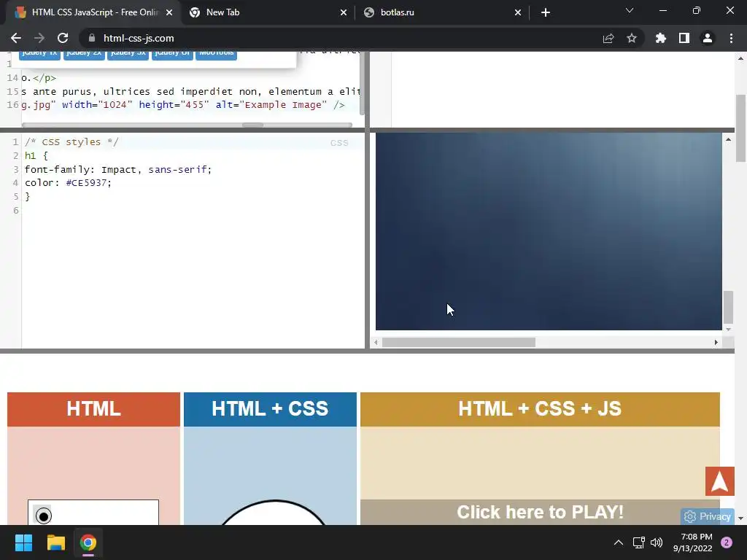Switch to the New Tab tab

tap(268, 12)
